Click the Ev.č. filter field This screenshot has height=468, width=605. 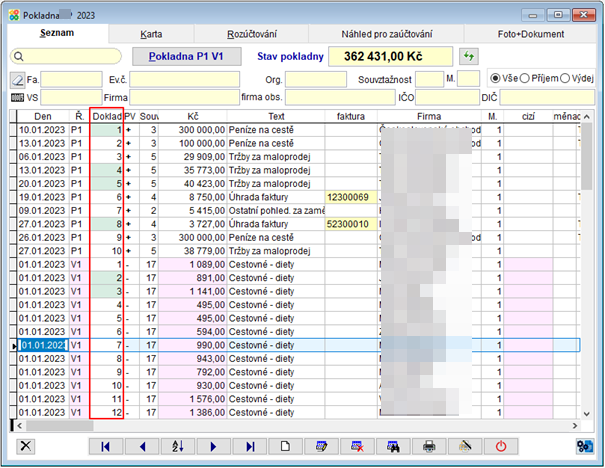click(x=184, y=80)
